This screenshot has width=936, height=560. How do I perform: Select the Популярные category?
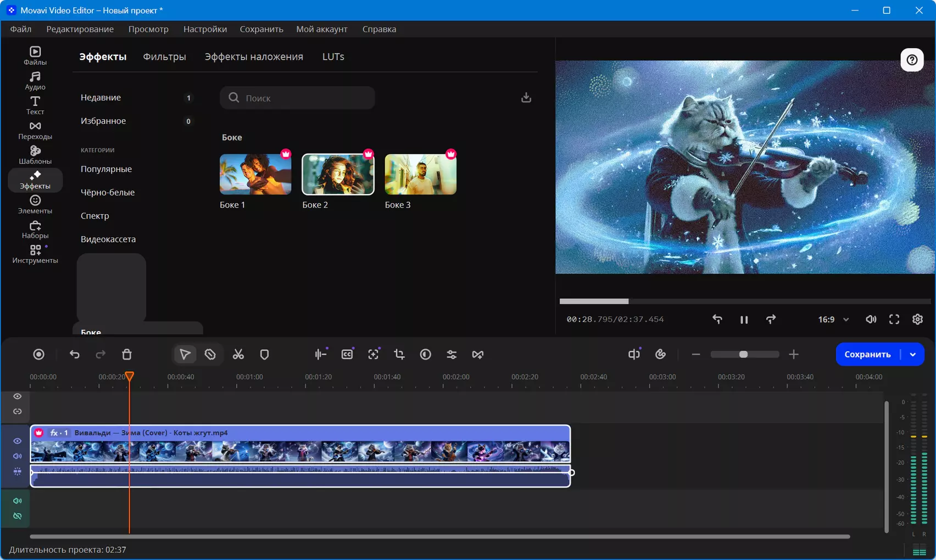[106, 169]
